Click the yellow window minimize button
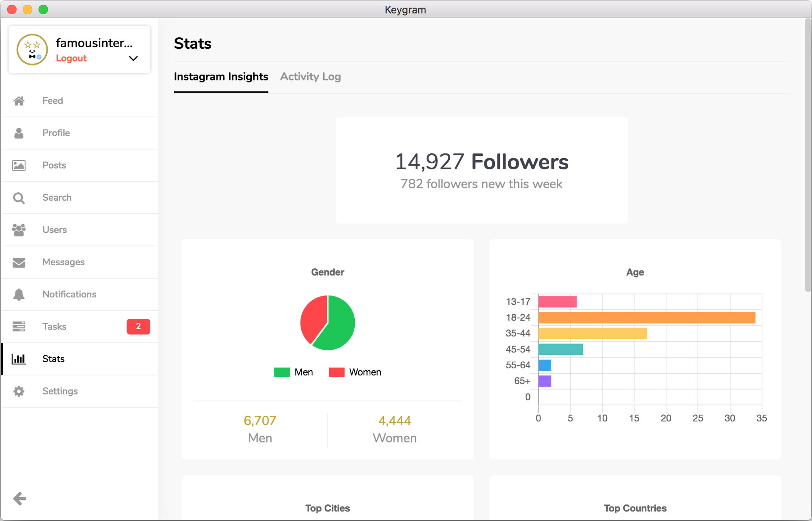 tap(27, 9)
